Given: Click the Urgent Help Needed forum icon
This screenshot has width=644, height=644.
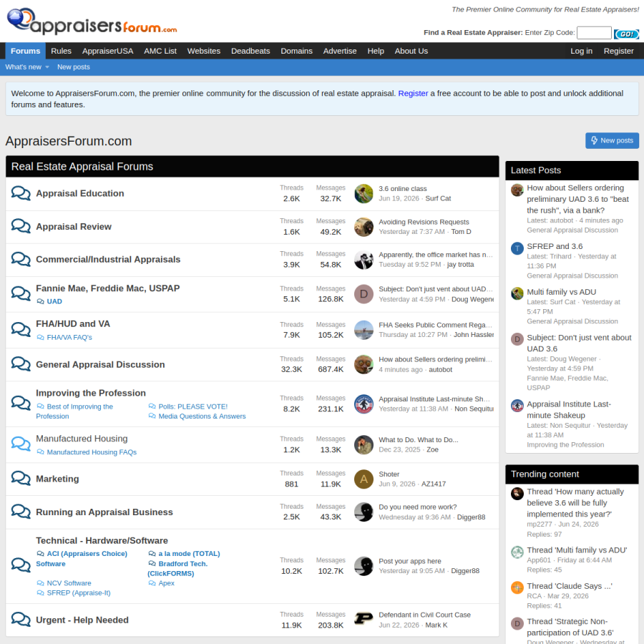Looking at the screenshot, I should pos(21,620).
